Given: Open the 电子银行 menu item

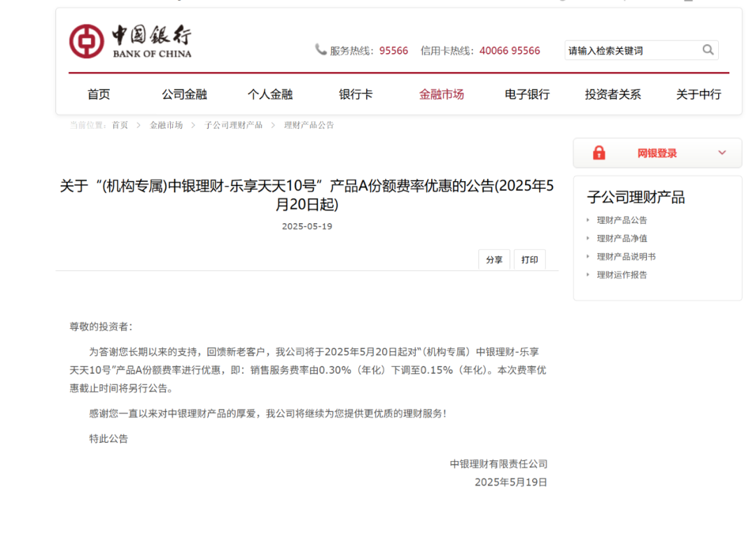Looking at the screenshot, I should [x=527, y=94].
